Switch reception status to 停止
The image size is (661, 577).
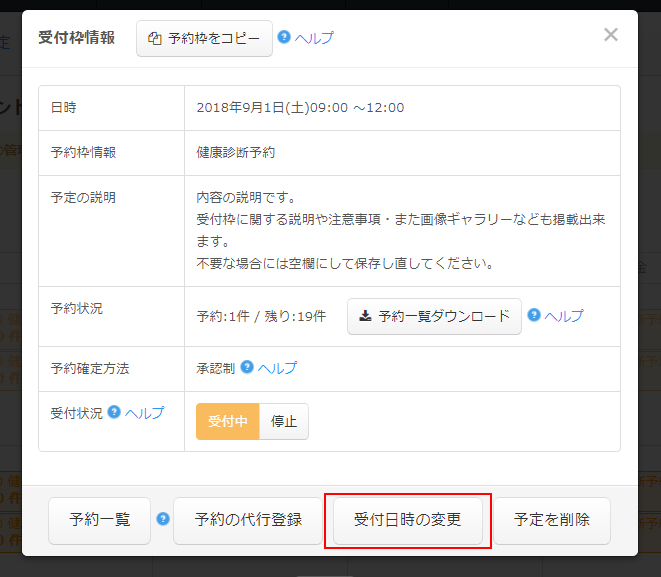tap(284, 422)
